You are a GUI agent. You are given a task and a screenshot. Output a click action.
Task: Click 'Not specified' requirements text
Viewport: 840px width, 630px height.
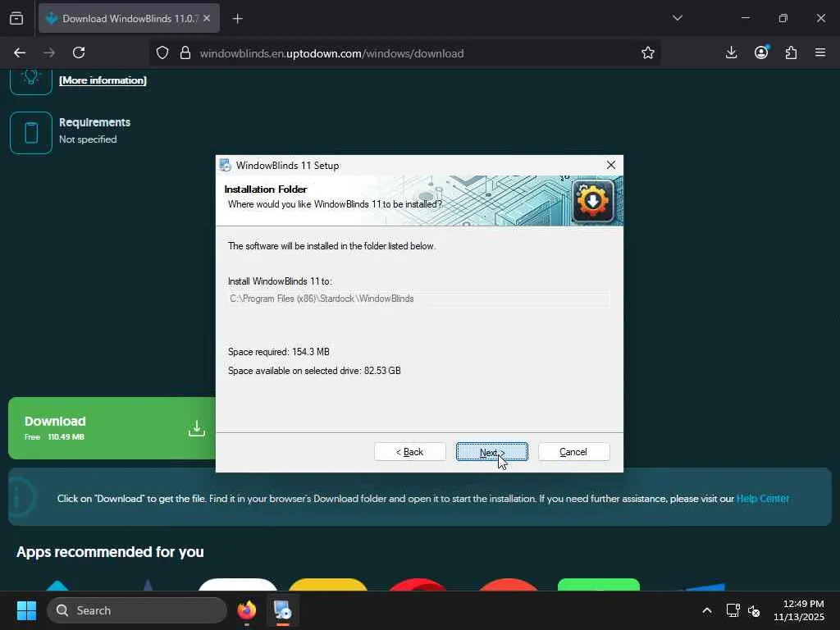click(x=88, y=139)
